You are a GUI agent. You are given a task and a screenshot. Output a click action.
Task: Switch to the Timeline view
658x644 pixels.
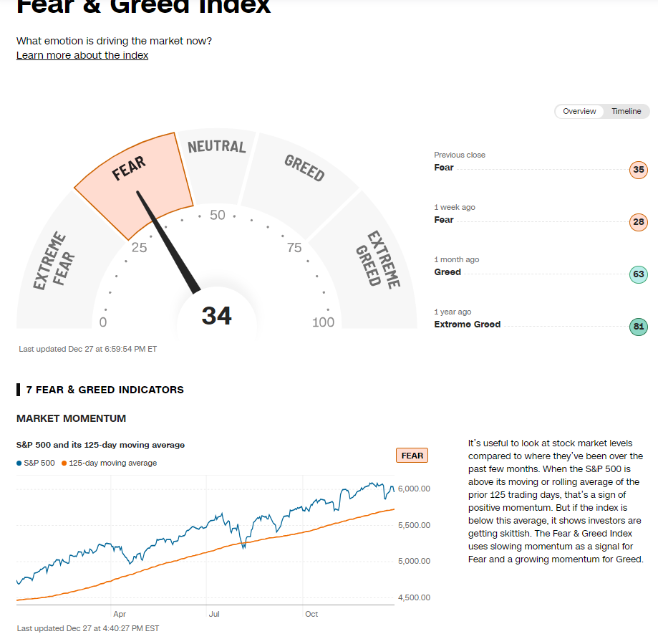click(626, 111)
